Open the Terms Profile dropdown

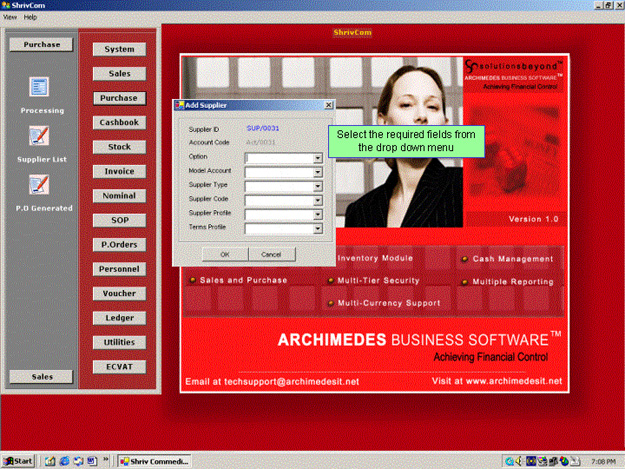coord(317,229)
